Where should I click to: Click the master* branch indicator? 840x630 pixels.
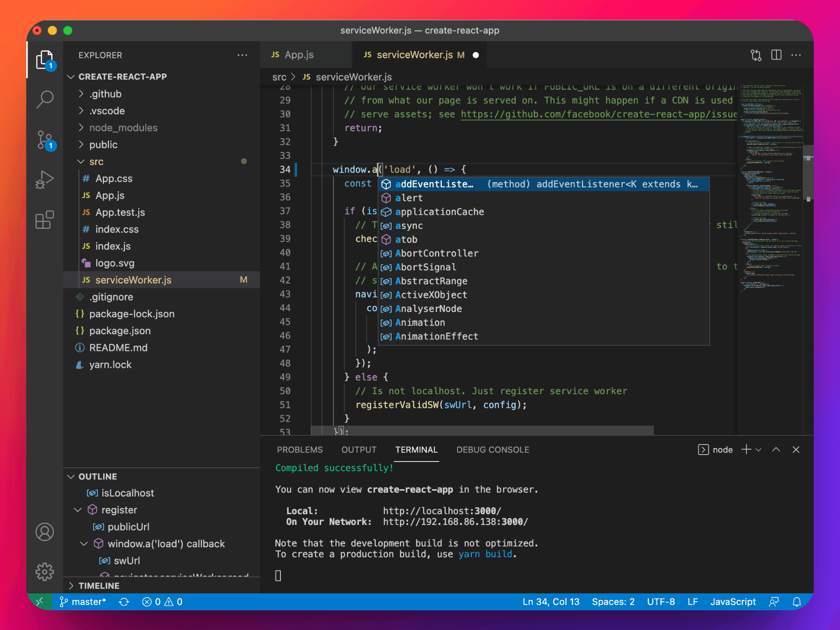point(83,602)
